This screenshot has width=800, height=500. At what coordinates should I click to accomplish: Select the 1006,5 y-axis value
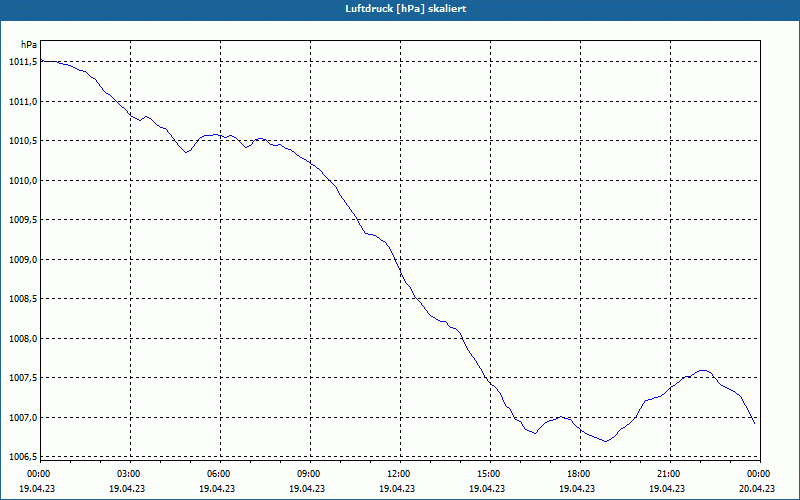[23, 457]
